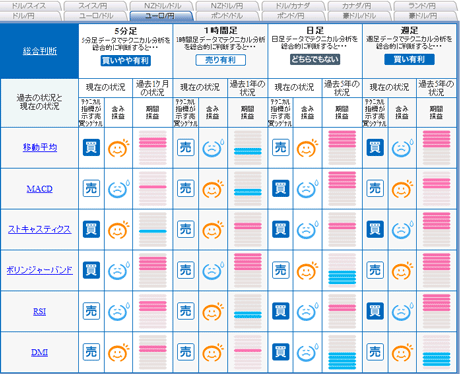
Task: Click the 5分足 売 signal icon for MACD
Action: (91, 188)
